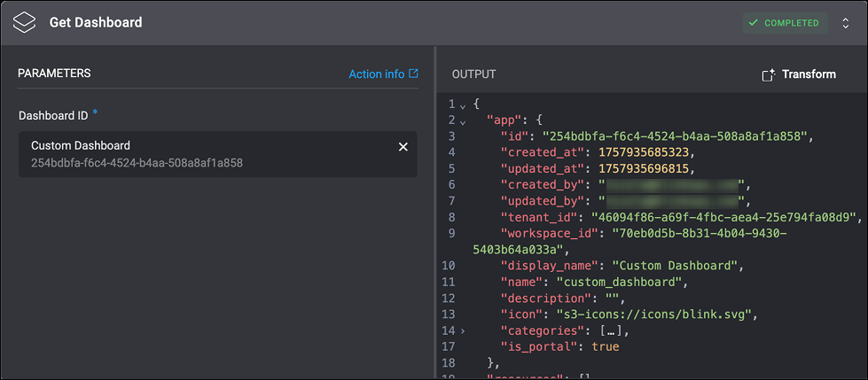The height and width of the screenshot is (380, 868).
Task: Collapse the root object at line 1
Action: (x=463, y=105)
